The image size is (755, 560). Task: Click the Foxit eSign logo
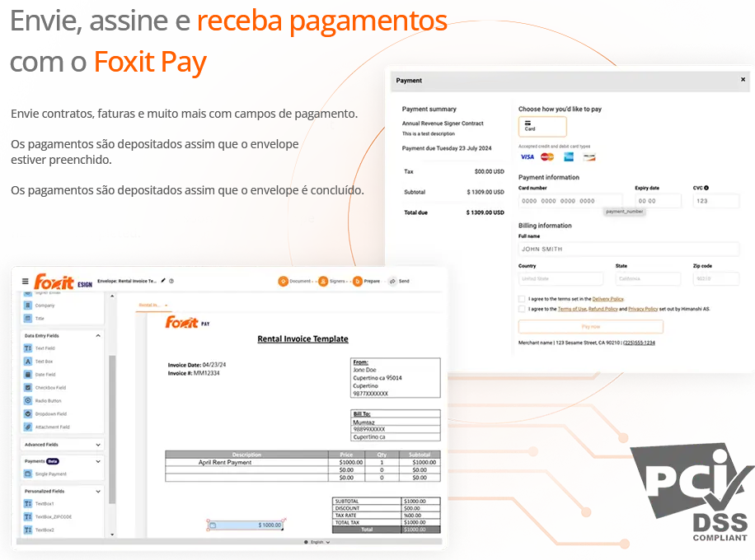[63, 282]
